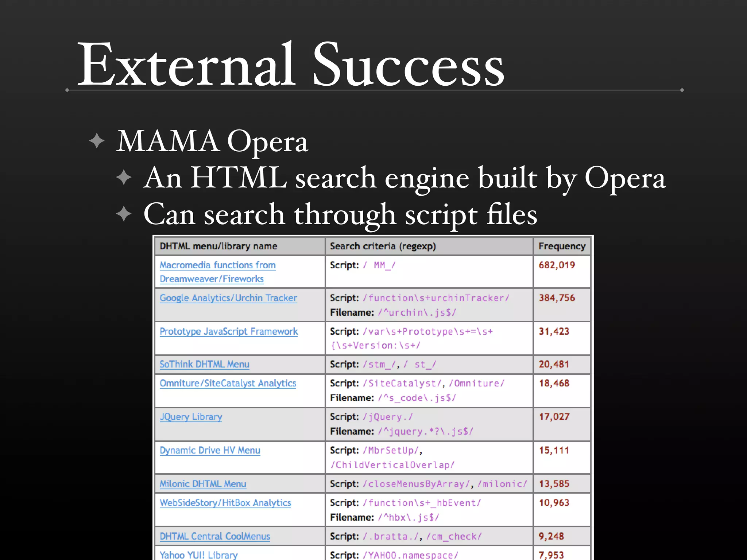Select the frequency value 20,481

[554, 364]
